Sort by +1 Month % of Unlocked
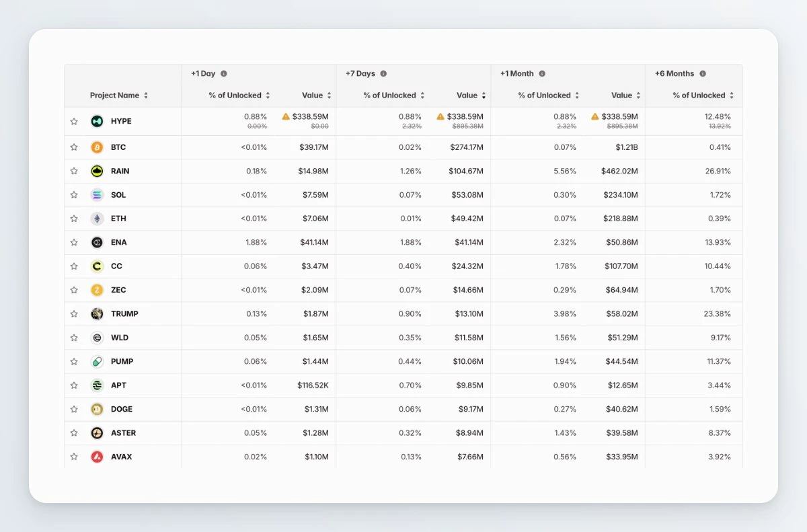This screenshot has height=532, width=807. (549, 96)
